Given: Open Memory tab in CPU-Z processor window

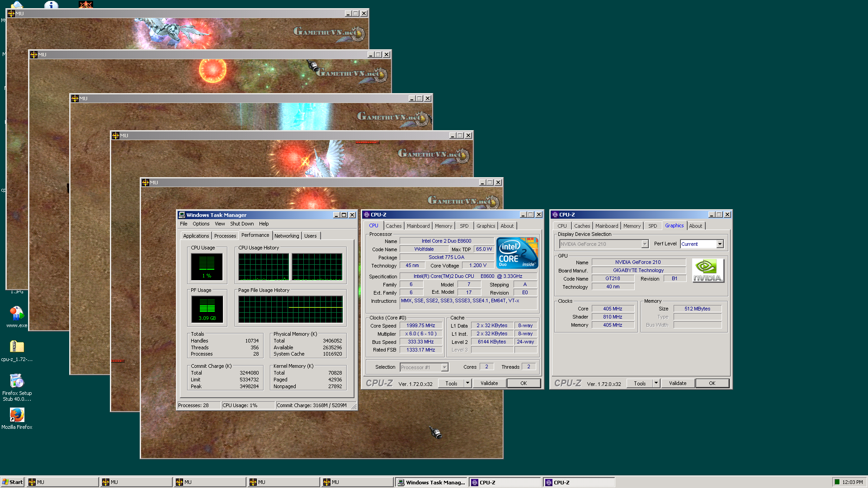Looking at the screenshot, I should 443,226.
